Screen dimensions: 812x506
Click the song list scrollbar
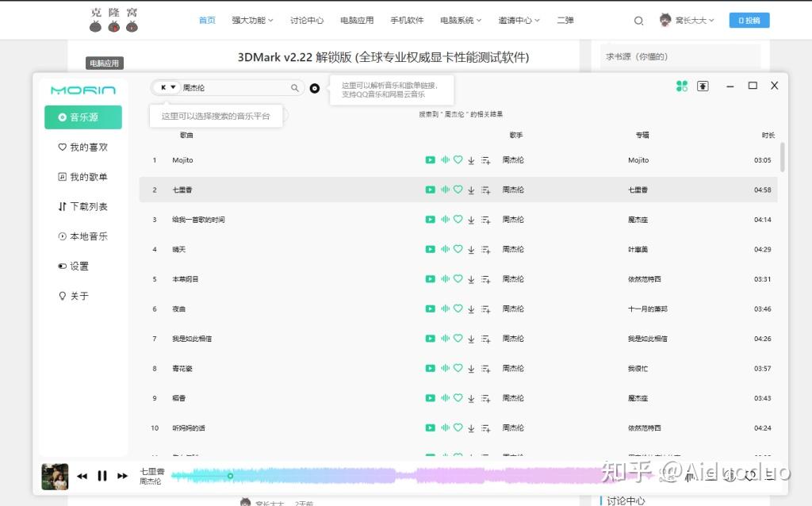coord(782,157)
